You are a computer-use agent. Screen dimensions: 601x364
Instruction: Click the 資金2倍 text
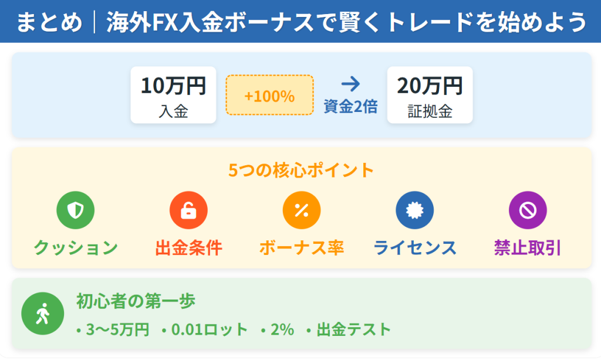[350, 107]
